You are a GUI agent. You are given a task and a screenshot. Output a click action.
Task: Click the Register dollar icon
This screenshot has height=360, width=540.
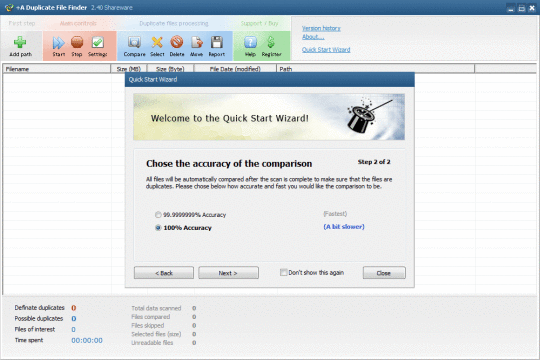point(271,42)
